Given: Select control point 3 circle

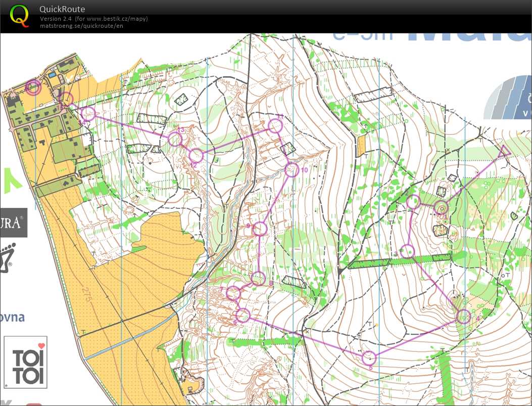Looking at the screenshot, I should (407, 251).
